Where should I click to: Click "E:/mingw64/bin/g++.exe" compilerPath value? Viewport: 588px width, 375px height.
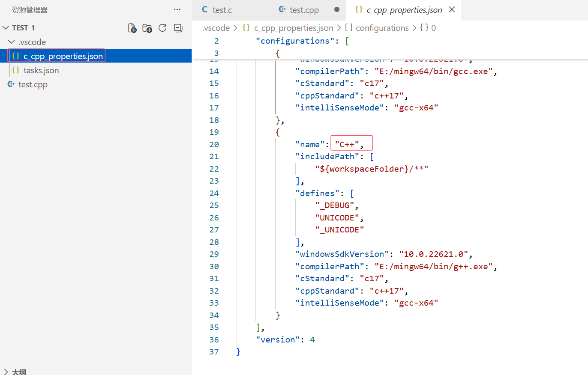(433, 266)
